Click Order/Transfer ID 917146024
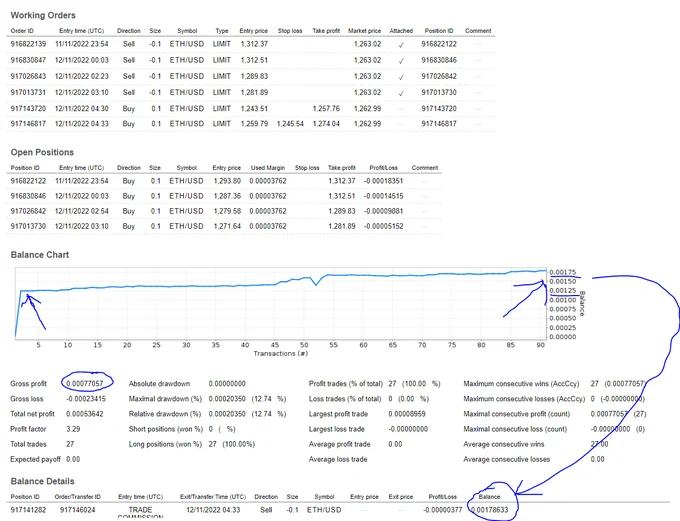The height and width of the screenshot is (521, 680). (x=78, y=510)
